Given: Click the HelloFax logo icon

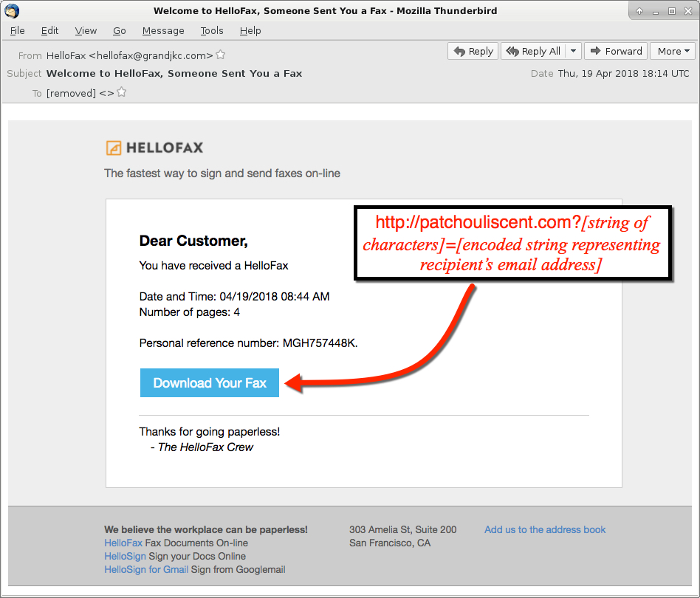Looking at the screenshot, I should click(114, 148).
